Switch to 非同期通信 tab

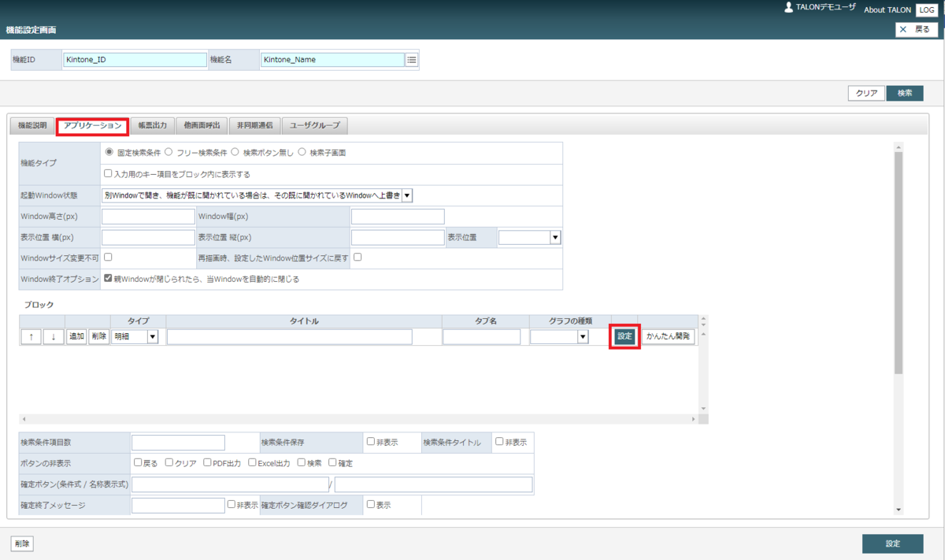coord(254,125)
